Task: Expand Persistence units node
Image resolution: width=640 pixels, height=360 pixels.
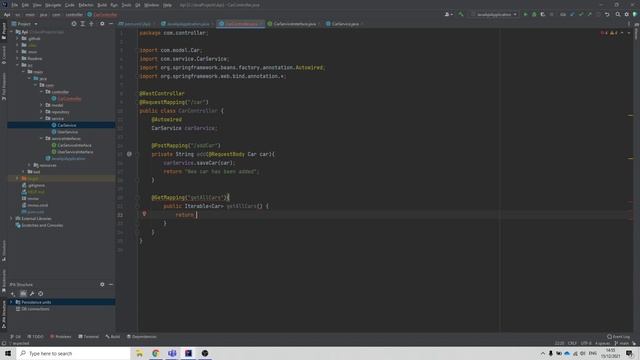Action: [11, 302]
